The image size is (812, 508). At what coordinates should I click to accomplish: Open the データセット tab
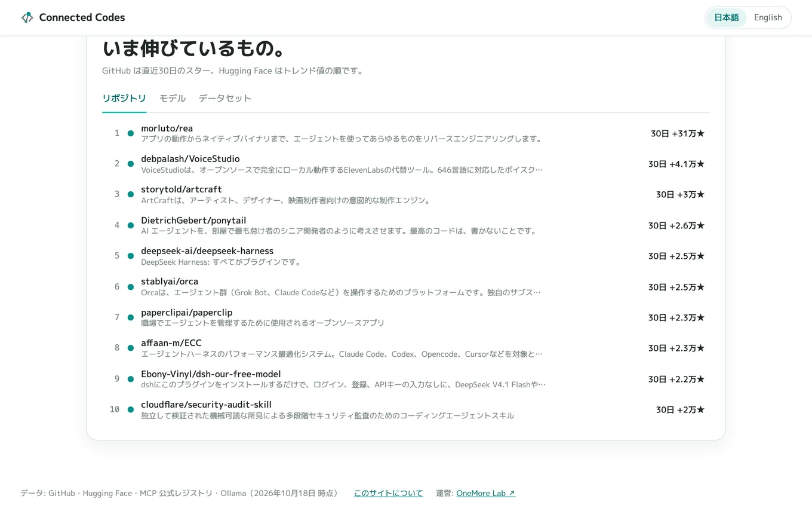click(x=225, y=99)
